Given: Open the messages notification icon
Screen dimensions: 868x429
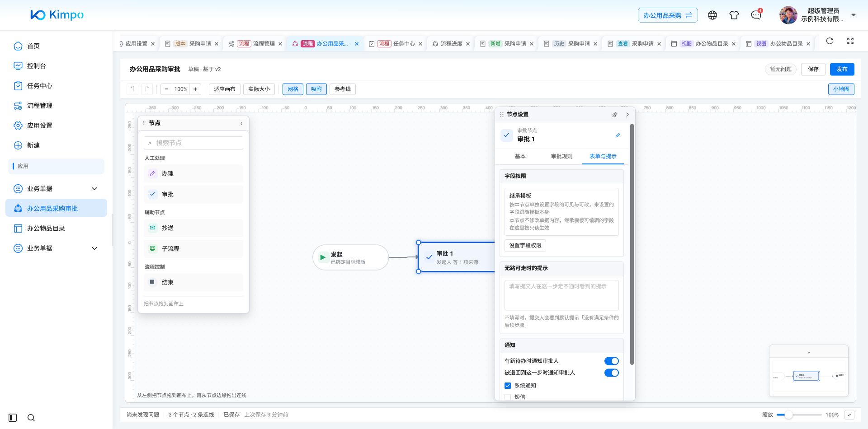Looking at the screenshot, I should [x=756, y=15].
